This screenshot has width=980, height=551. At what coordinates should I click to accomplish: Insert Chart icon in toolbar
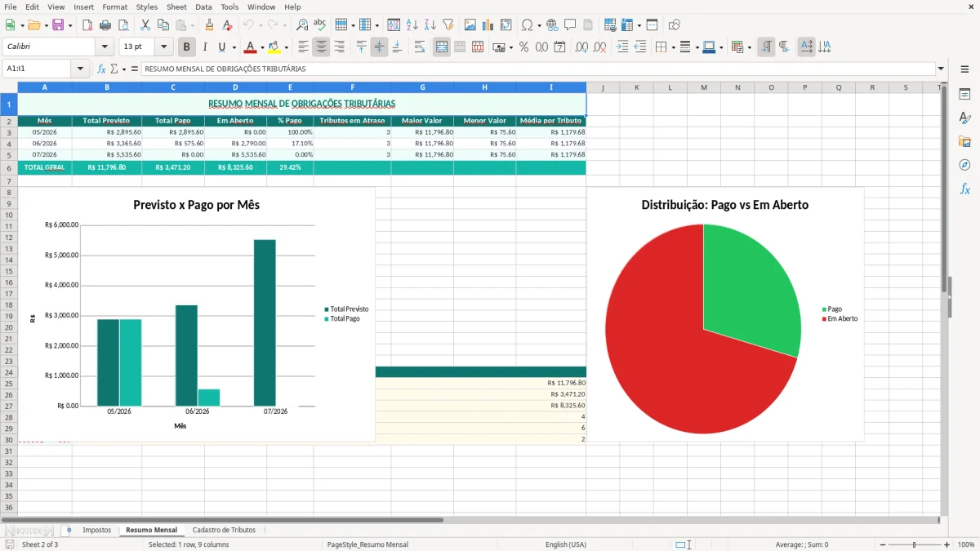pos(488,25)
